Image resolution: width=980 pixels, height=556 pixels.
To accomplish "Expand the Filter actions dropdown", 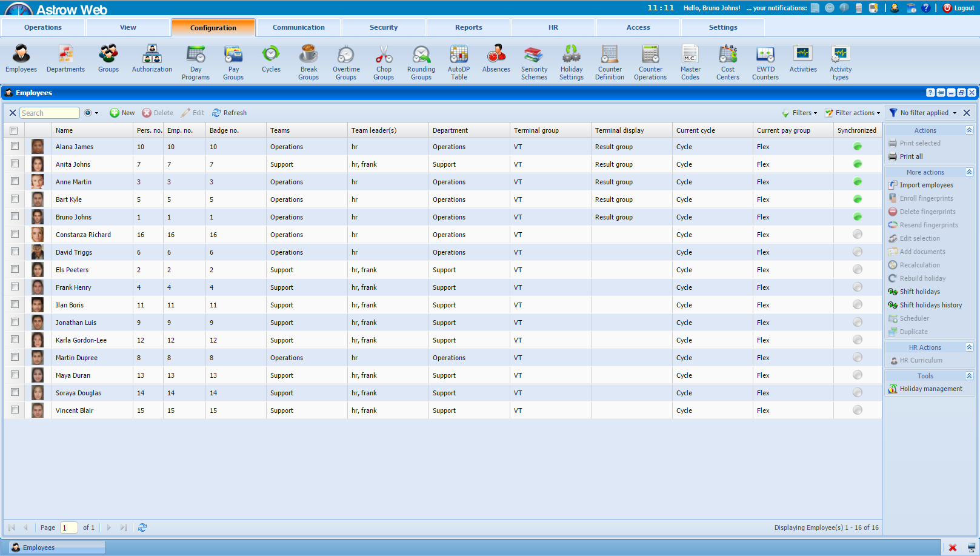I will click(x=853, y=113).
